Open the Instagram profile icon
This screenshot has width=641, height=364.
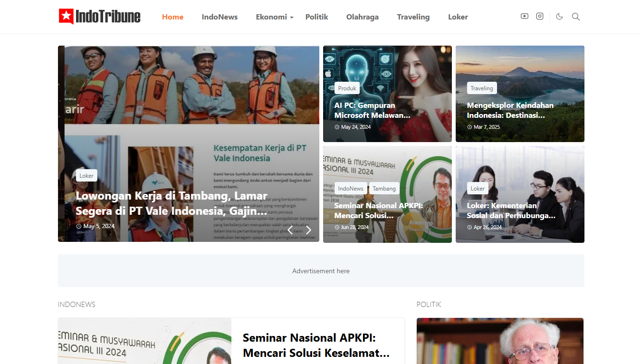click(540, 16)
